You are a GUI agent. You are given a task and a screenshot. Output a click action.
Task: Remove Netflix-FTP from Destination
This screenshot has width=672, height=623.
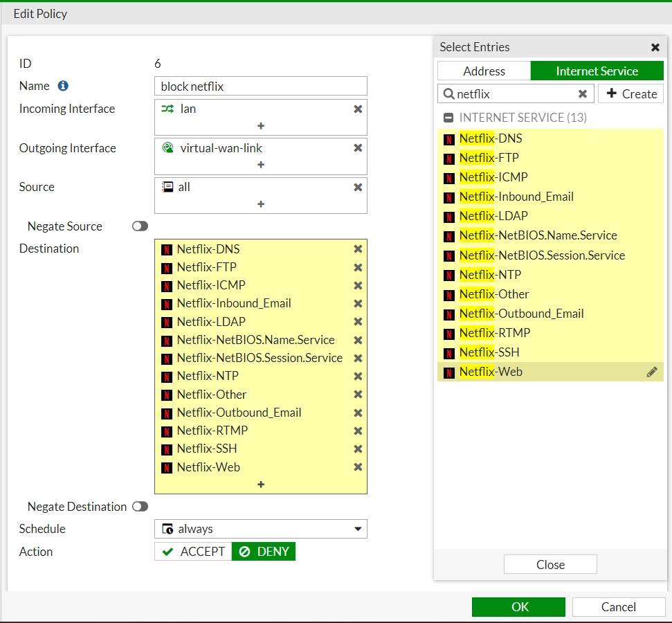[358, 267]
